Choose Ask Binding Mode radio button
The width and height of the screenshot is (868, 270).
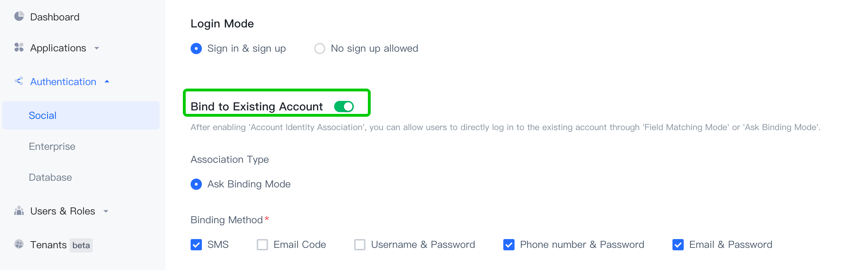pyautogui.click(x=196, y=184)
